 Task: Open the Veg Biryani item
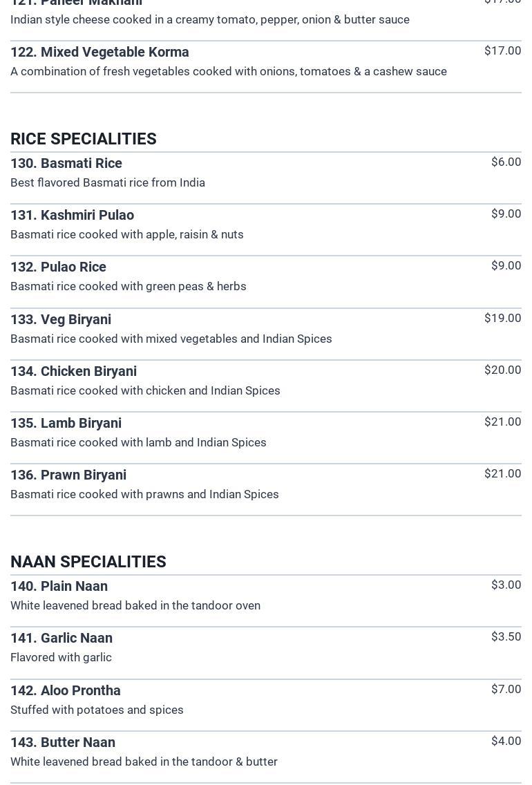[61, 319]
